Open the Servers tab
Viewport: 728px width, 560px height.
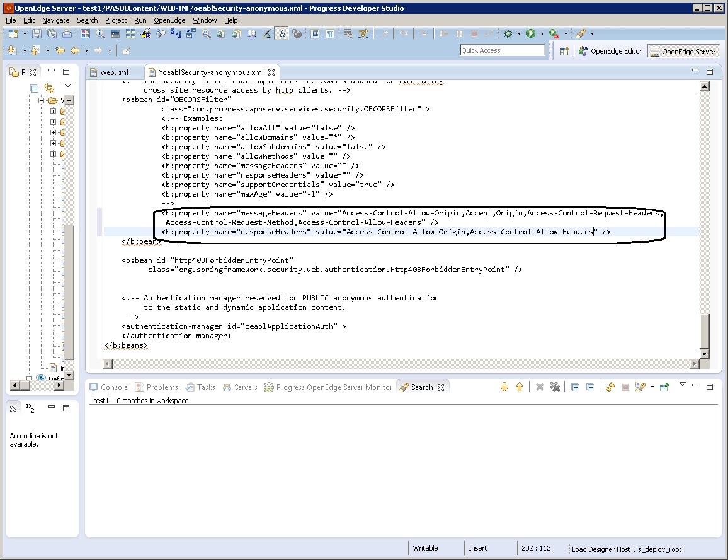[x=240, y=387]
